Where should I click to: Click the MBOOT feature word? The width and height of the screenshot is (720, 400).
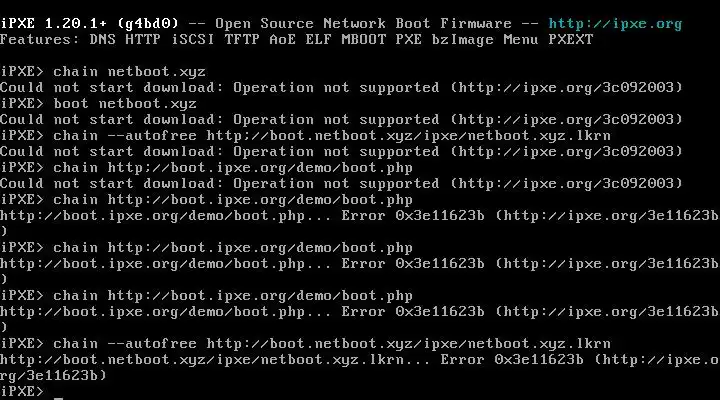[364, 40]
